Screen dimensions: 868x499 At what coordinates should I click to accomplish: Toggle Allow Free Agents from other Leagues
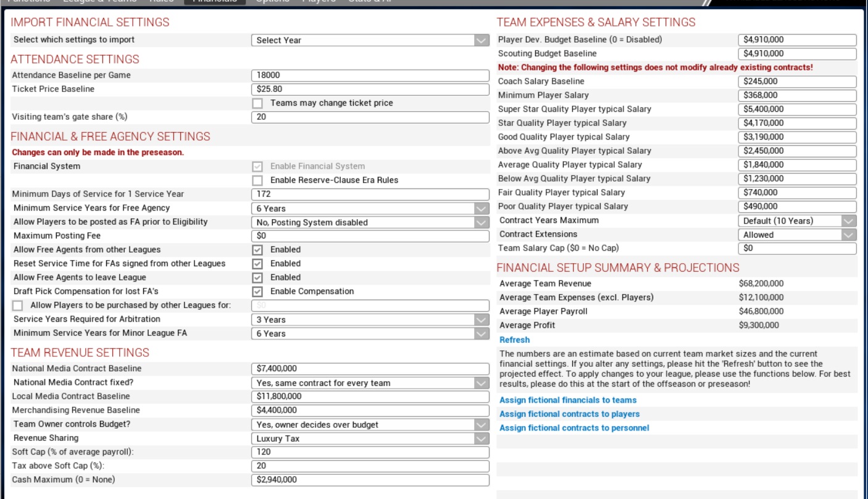click(x=257, y=250)
